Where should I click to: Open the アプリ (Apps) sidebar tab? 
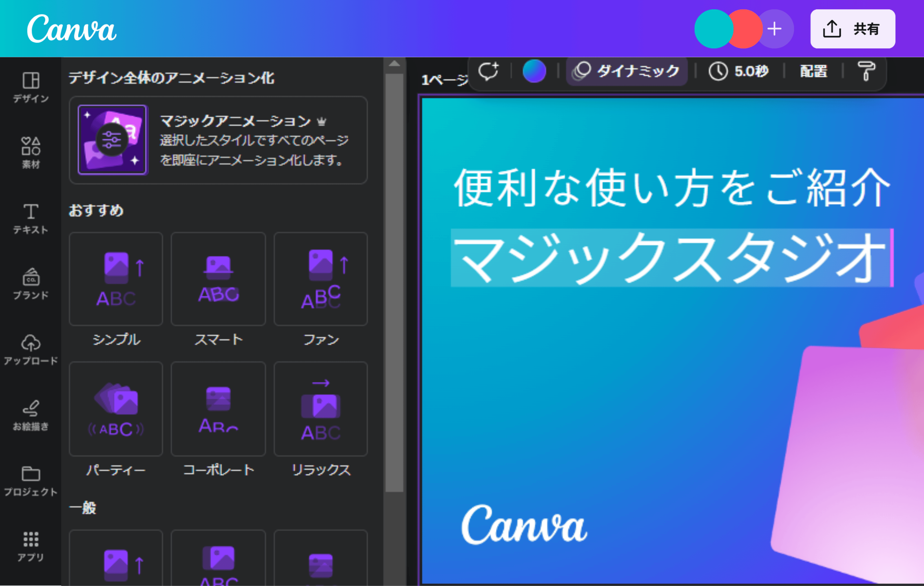[31, 547]
